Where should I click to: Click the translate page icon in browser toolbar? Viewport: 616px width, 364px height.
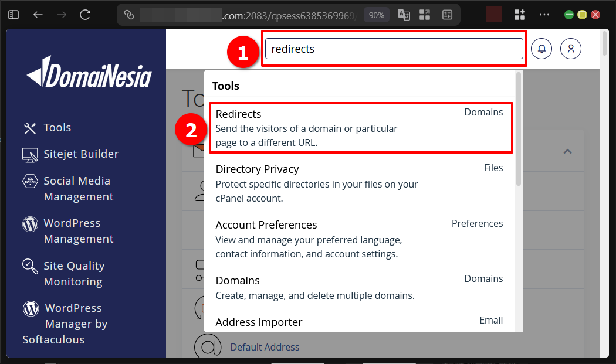pyautogui.click(x=404, y=15)
